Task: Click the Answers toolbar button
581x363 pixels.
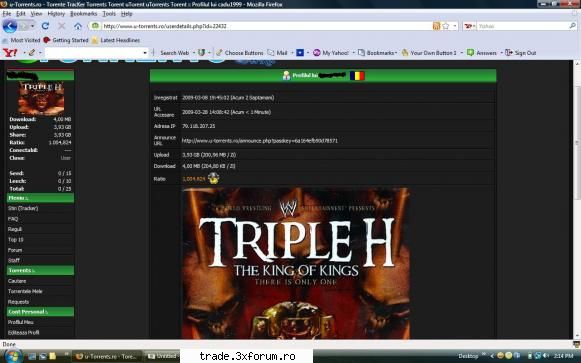Action: point(482,53)
